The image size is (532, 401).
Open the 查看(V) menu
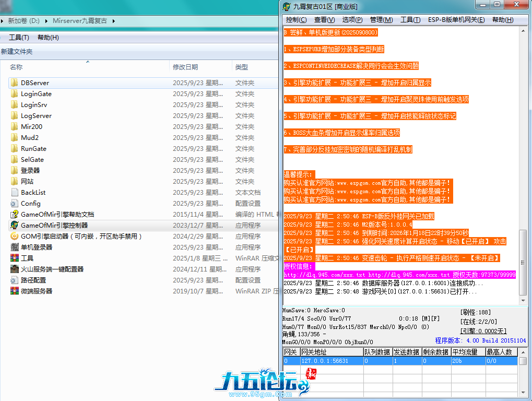click(324, 20)
